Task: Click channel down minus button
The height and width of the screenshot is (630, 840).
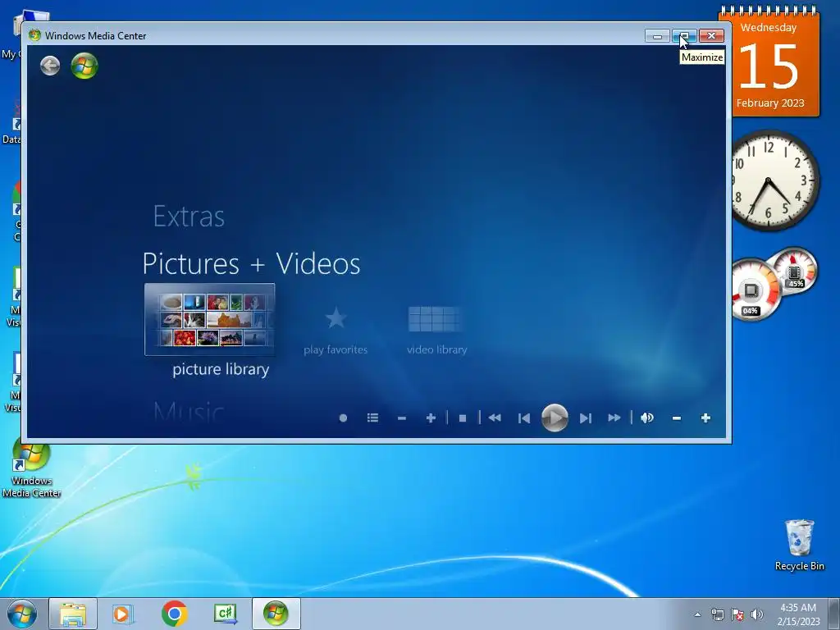Action: pyautogui.click(x=402, y=418)
